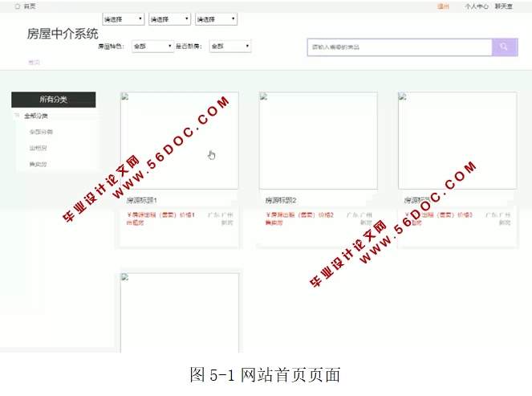The height and width of the screenshot is (396, 532).
Task: Open the third 请选择 dropdown
Action: (x=215, y=18)
